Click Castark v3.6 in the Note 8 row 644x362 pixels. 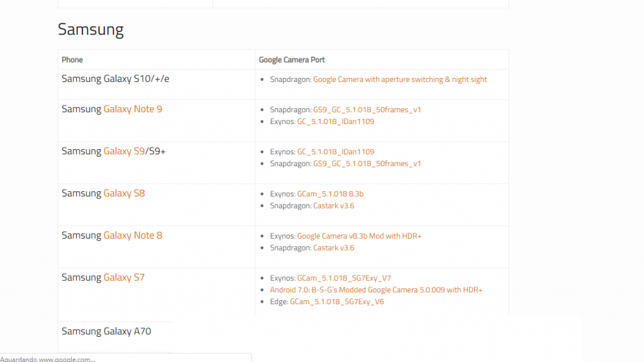(x=333, y=248)
